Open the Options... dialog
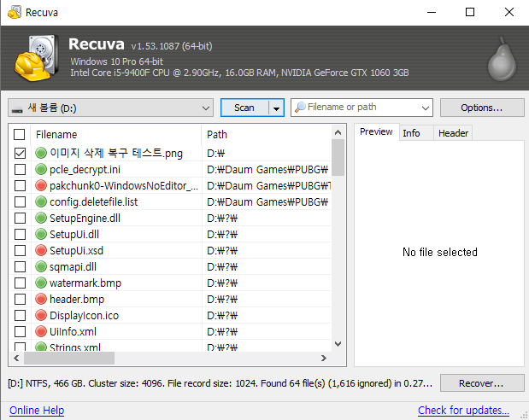Viewport: 529px width, 420px height. [482, 108]
